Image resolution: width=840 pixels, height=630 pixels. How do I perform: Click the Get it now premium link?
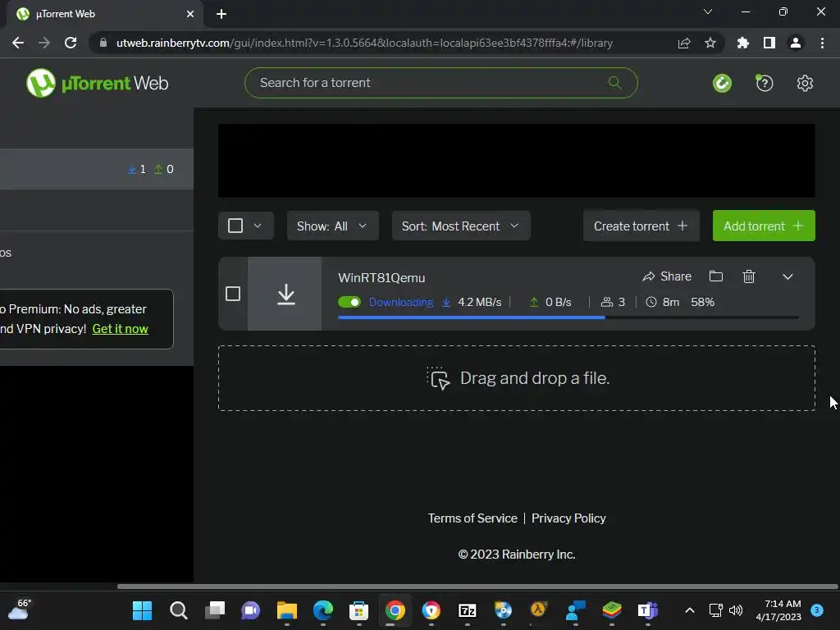pyautogui.click(x=120, y=329)
